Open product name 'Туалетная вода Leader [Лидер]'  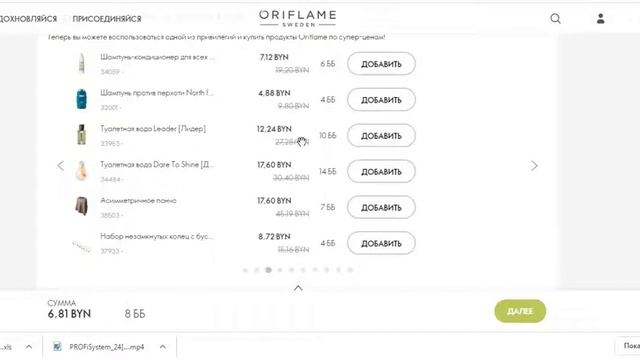tap(153, 129)
